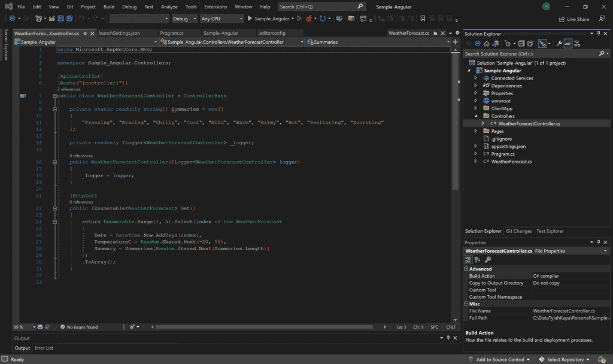
Task: Sync with Active Document in Solution Explorer
Action: [x=495, y=44]
